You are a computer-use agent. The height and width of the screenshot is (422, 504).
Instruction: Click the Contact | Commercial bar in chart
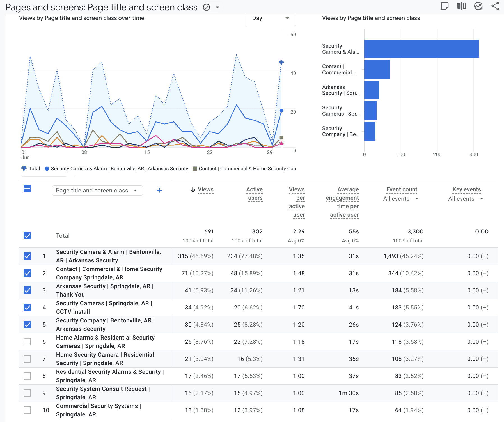tap(377, 69)
